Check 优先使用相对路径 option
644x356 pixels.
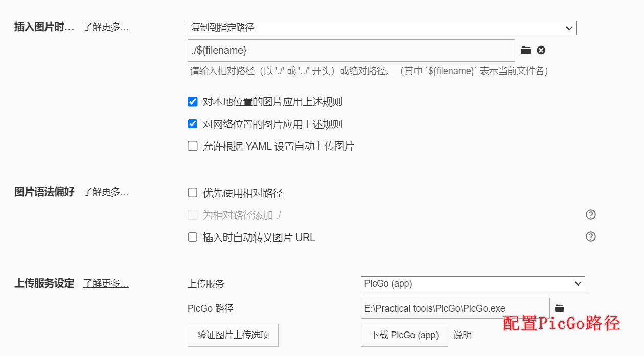click(193, 193)
